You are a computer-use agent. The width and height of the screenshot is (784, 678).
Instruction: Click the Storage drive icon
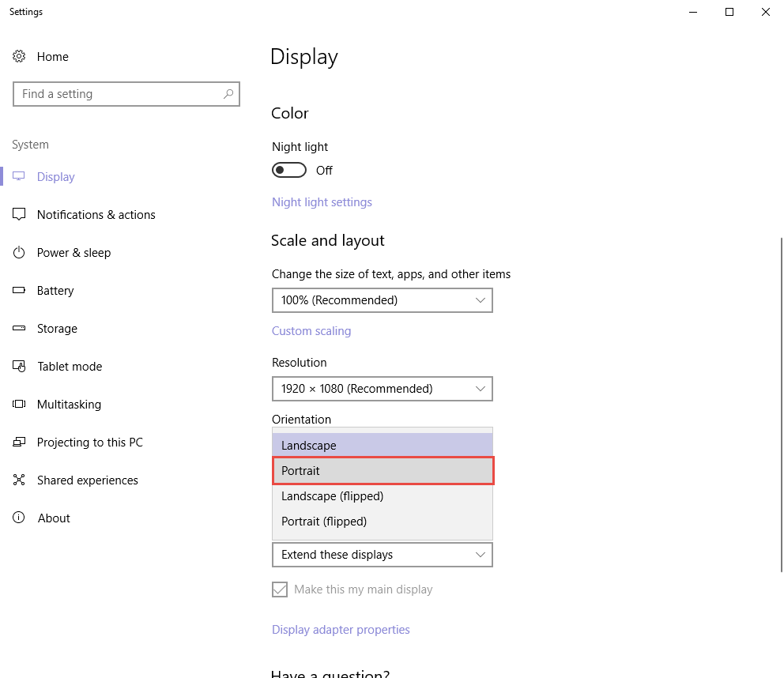(19, 328)
